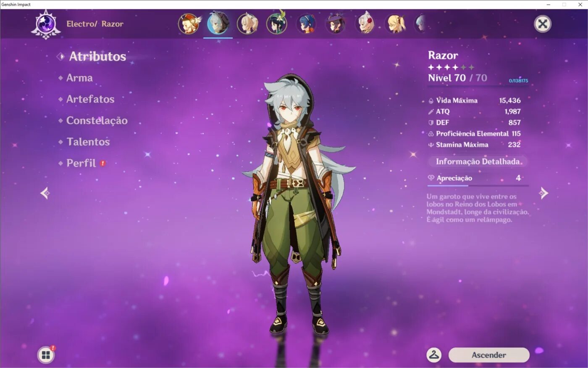Image resolution: width=588 pixels, height=368 pixels.
Task: Select Fischl's blonde pigtail portrait
Action: (x=395, y=24)
